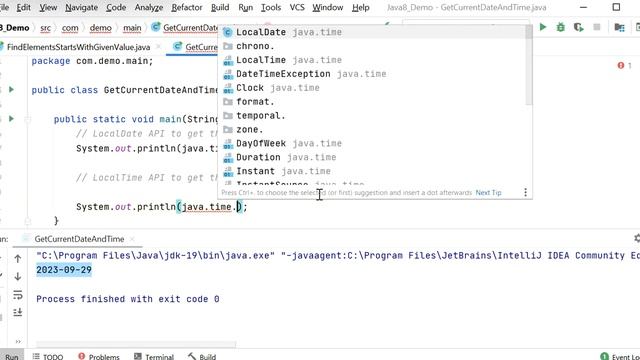Image resolution: width=640 pixels, height=360 pixels.
Task: Click the Run with Coverage icon
Action: 578,27
